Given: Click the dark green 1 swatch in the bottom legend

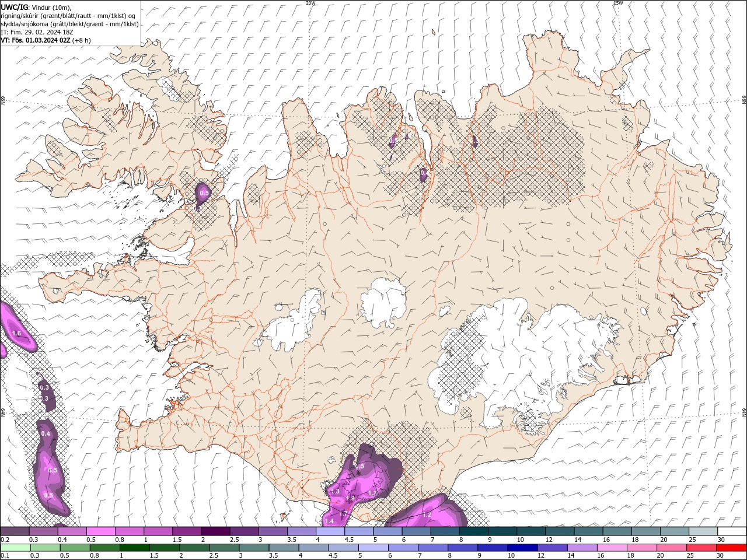Looking at the screenshot, I should pos(134,548).
